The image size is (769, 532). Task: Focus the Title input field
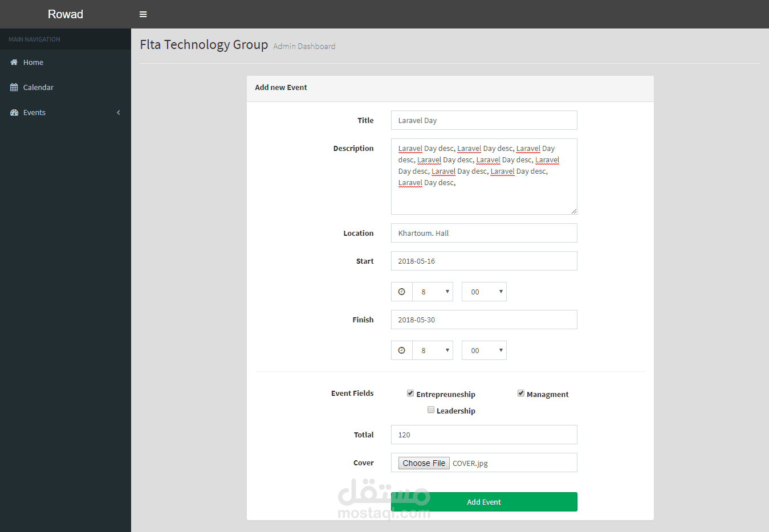click(x=484, y=120)
